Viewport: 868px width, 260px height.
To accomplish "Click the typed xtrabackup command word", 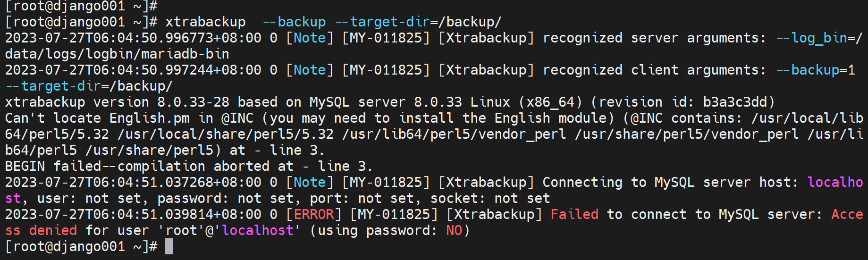I will pos(205,22).
